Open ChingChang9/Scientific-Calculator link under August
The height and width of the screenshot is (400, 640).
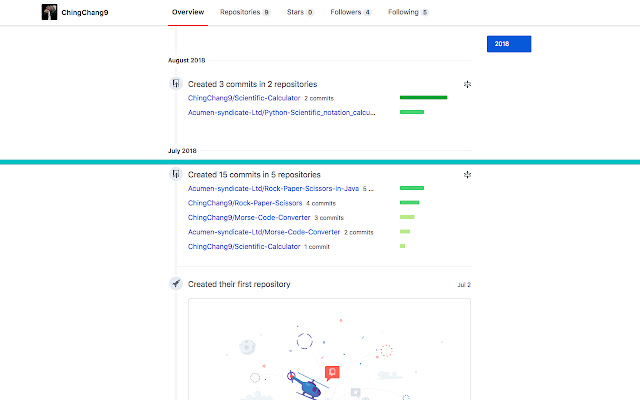[244, 98]
